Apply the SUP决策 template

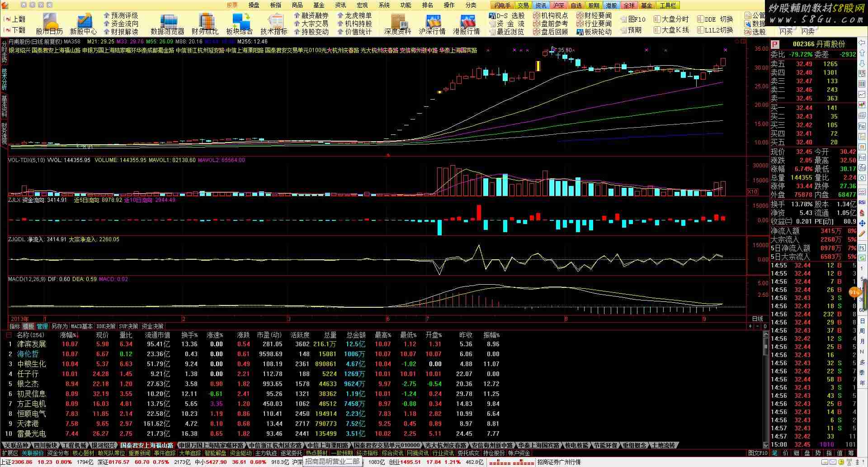point(128,326)
